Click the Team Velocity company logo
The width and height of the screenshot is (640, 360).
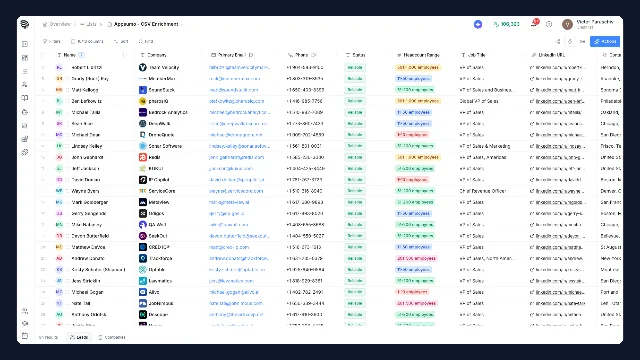point(142,67)
